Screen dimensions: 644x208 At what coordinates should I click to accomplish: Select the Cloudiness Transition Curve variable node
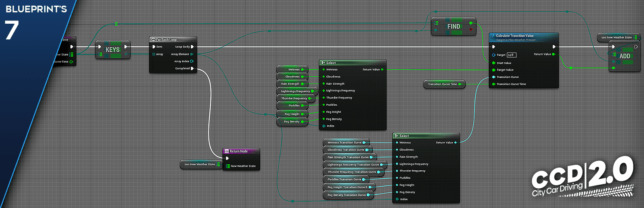(x=348, y=150)
